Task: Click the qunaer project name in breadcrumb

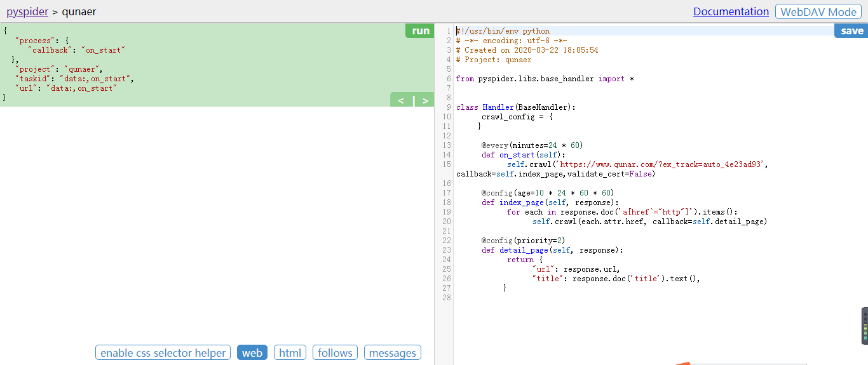Action: (79, 11)
